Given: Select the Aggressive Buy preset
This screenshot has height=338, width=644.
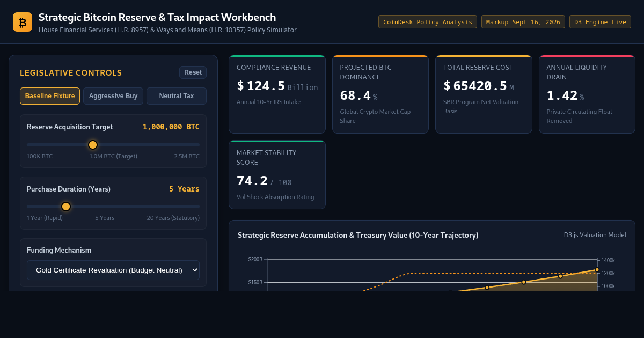Looking at the screenshot, I should pos(113,96).
